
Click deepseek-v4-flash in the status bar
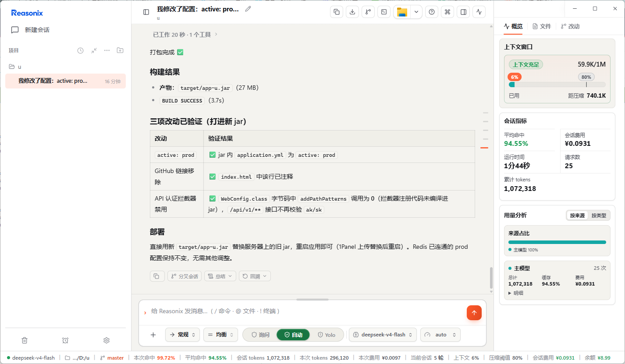click(31, 358)
